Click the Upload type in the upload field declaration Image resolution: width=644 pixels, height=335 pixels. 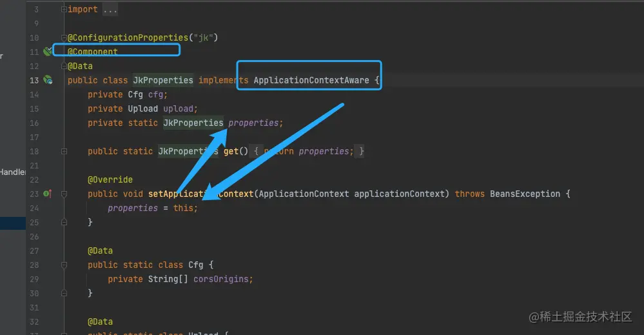pyautogui.click(x=143, y=108)
